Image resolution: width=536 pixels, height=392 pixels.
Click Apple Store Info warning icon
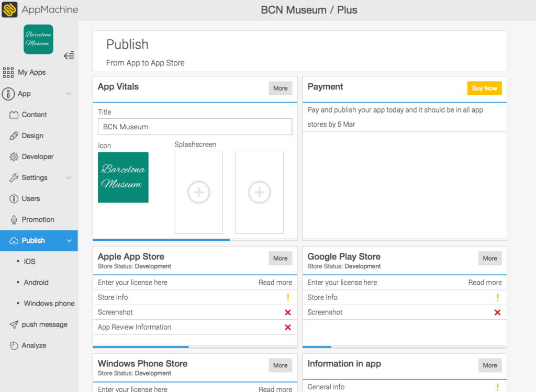tap(288, 298)
